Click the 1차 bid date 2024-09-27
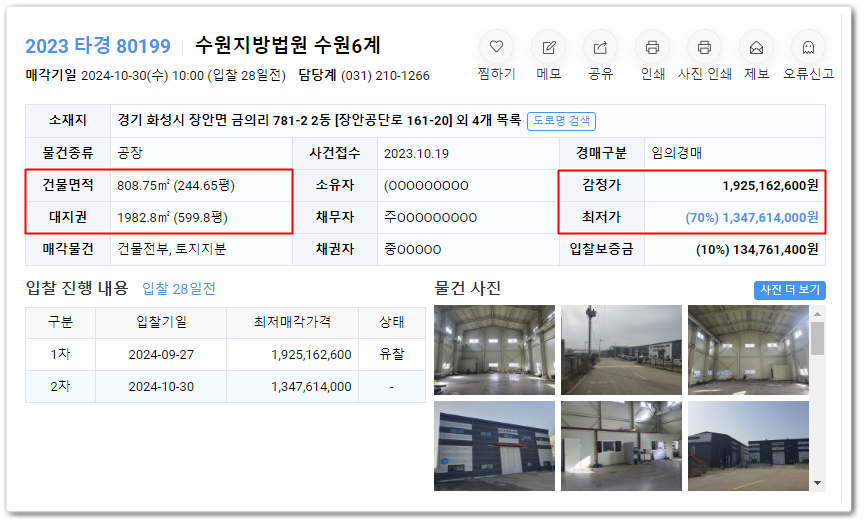864x524 pixels. click(161, 355)
